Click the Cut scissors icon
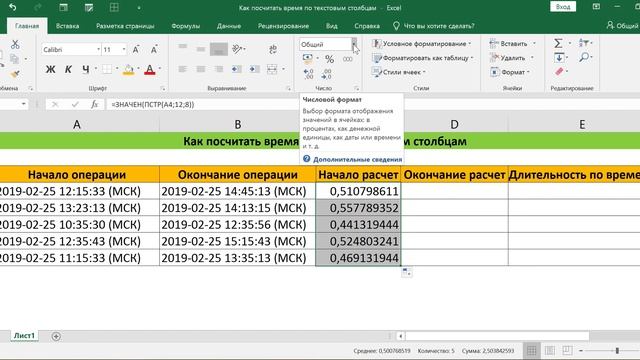Viewport: 640px width, 360px height. 15,44
